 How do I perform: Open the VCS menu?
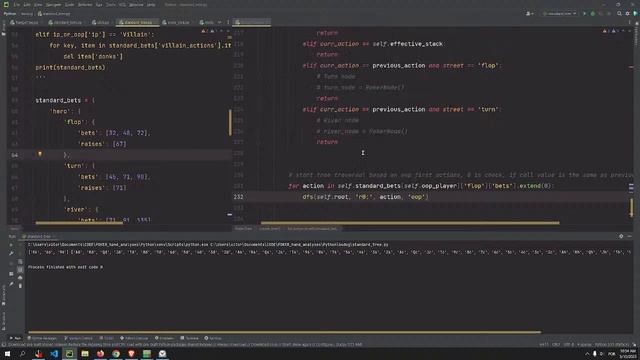tap(122, 4)
